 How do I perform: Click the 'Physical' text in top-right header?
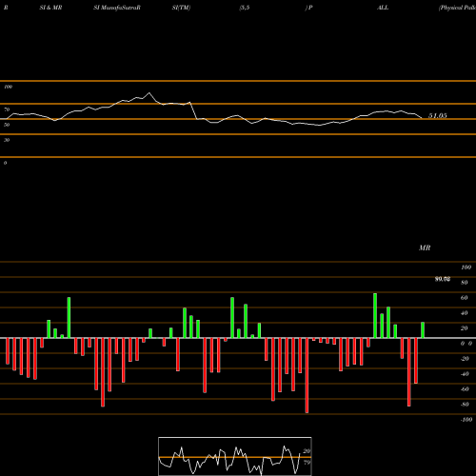[x=452, y=8]
